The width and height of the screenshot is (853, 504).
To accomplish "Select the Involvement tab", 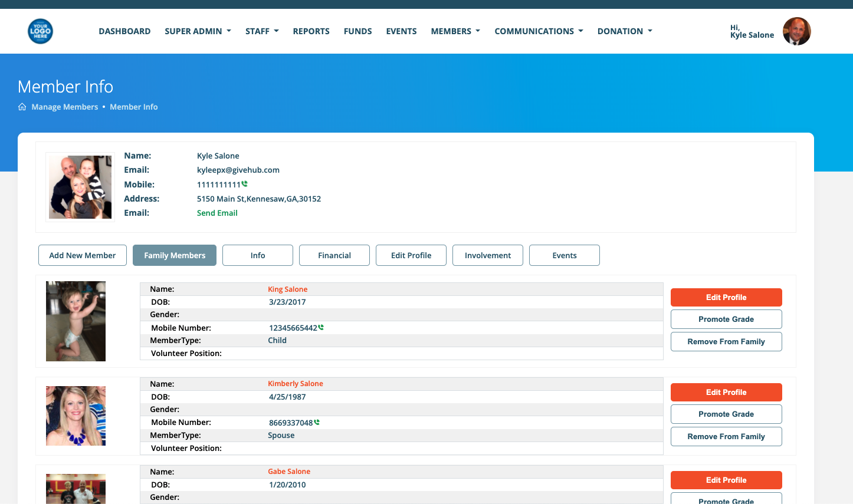I will pyautogui.click(x=488, y=255).
